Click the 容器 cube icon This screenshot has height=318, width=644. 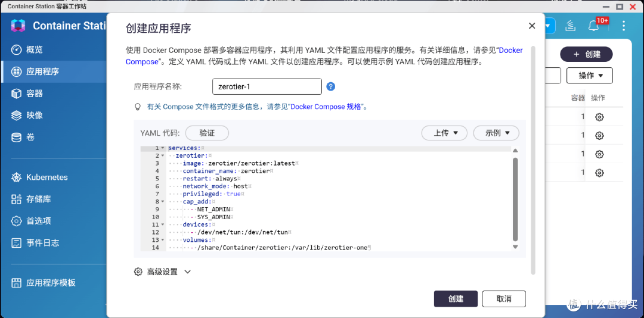click(16, 93)
